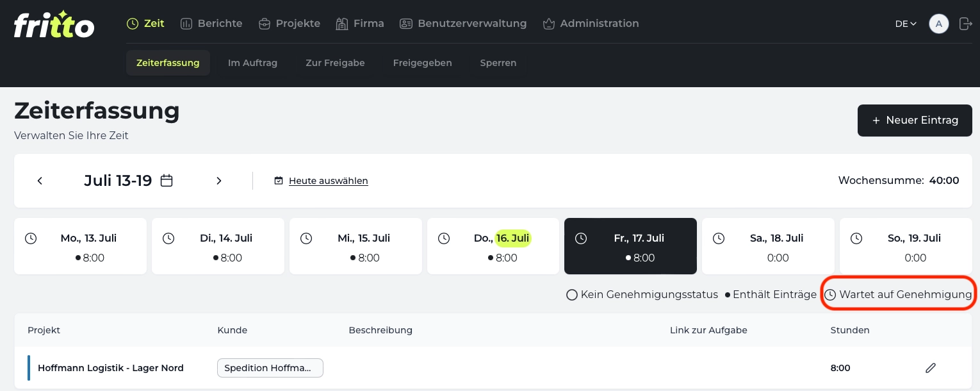Click the Link zur Aufgabe column header
Screen dimensions: 980x391
[708, 330]
